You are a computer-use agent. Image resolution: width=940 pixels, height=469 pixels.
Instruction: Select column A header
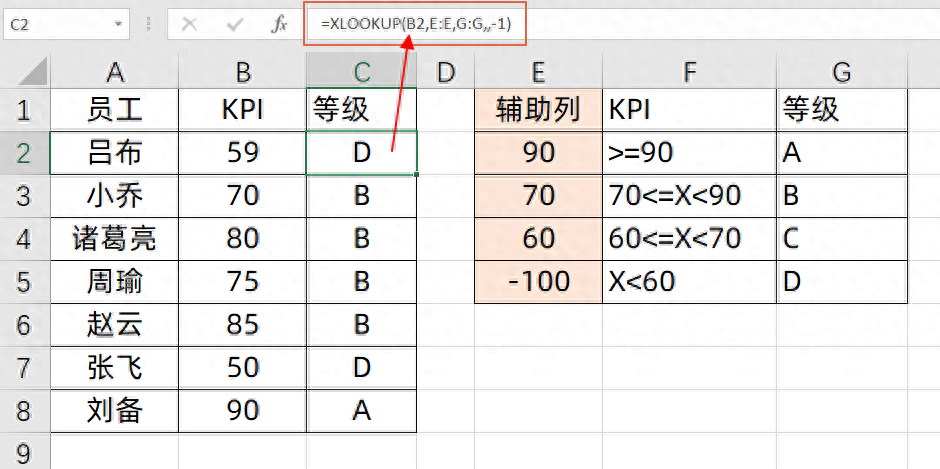pos(115,73)
